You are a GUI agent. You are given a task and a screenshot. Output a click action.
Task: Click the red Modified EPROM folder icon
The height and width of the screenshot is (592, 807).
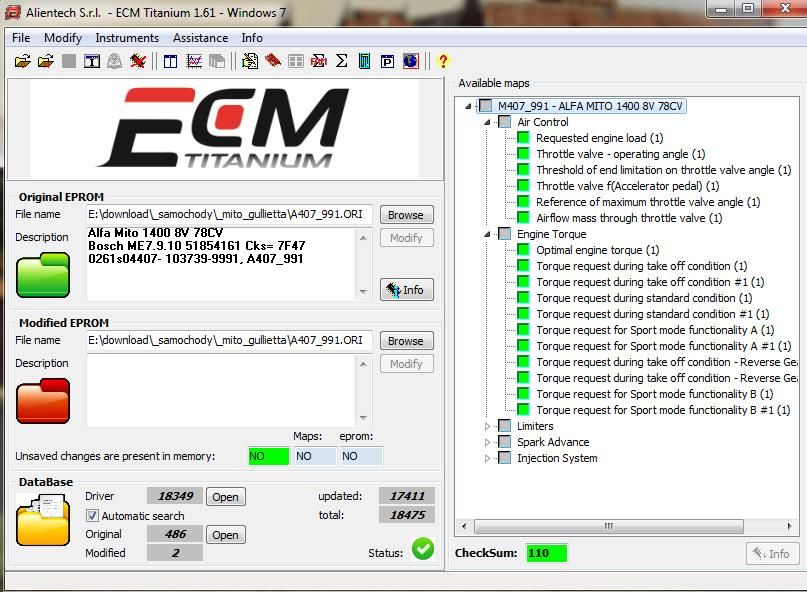coord(43,401)
